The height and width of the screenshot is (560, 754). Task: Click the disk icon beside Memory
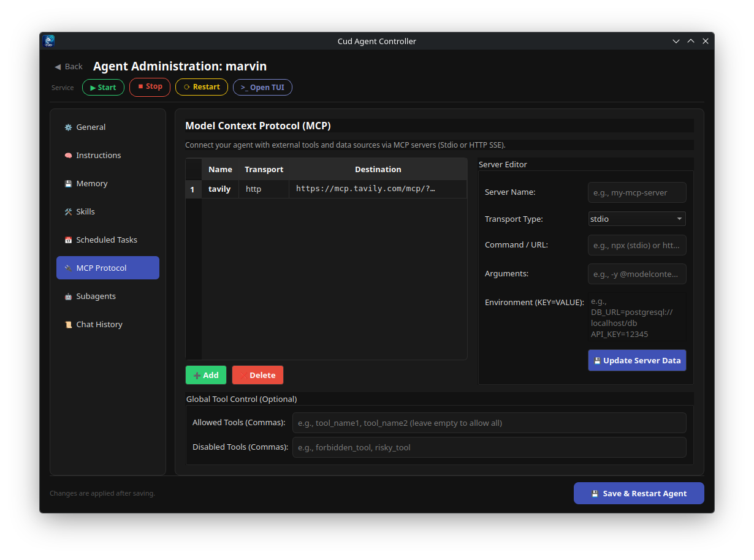pos(68,184)
